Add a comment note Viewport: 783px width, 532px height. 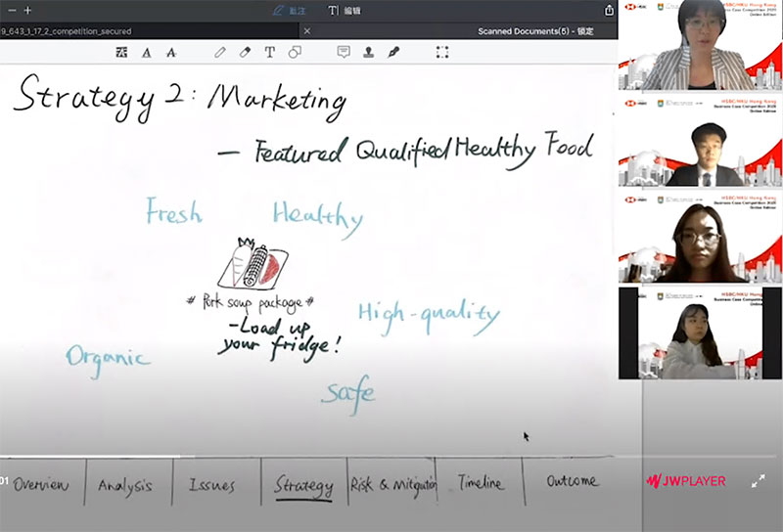coord(344,52)
